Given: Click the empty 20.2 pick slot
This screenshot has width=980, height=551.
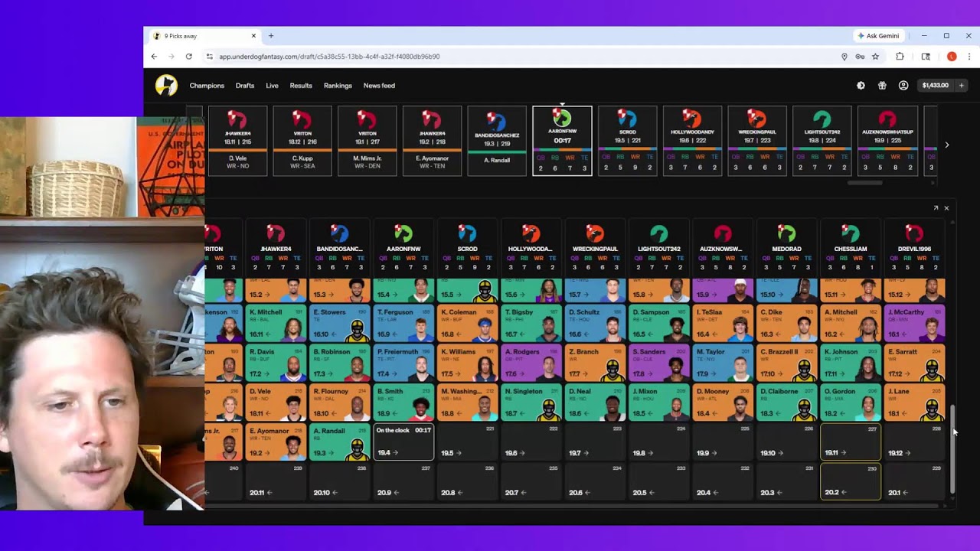Looking at the screenshot, I should tap(850, 481).
